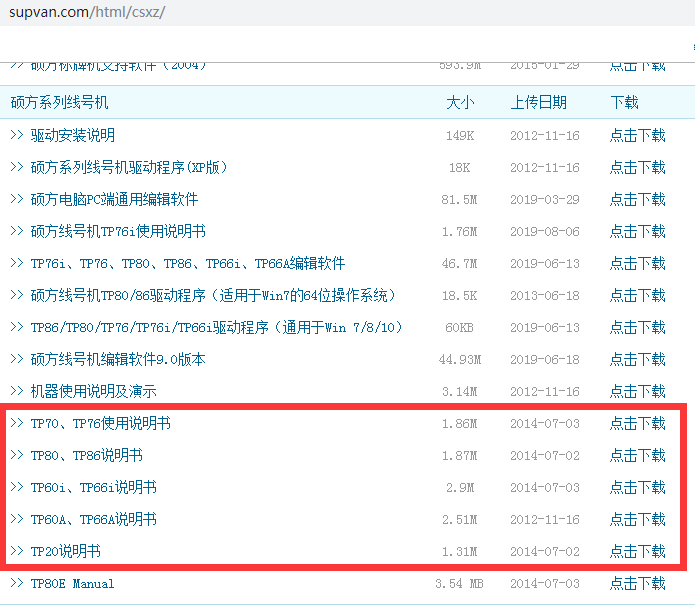Click the 硕方系列线号机 section header
This screenshot has width=695, height=605.
[x=59, y=103]
